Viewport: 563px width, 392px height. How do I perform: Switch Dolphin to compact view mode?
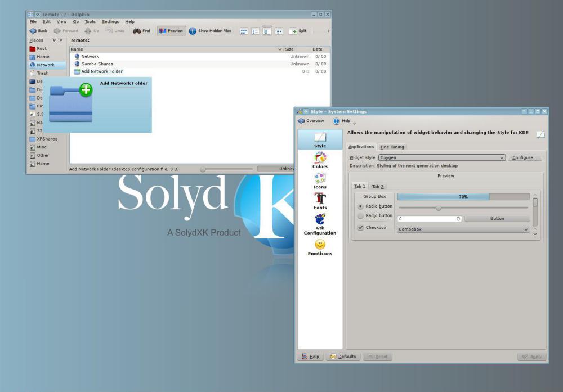[255, 31]
